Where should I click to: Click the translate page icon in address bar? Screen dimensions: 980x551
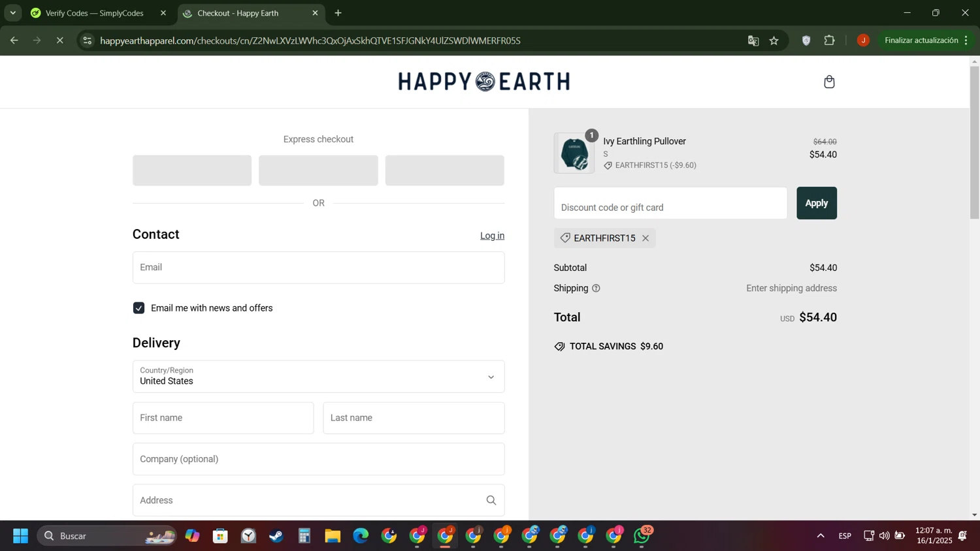tap(753, 40)
